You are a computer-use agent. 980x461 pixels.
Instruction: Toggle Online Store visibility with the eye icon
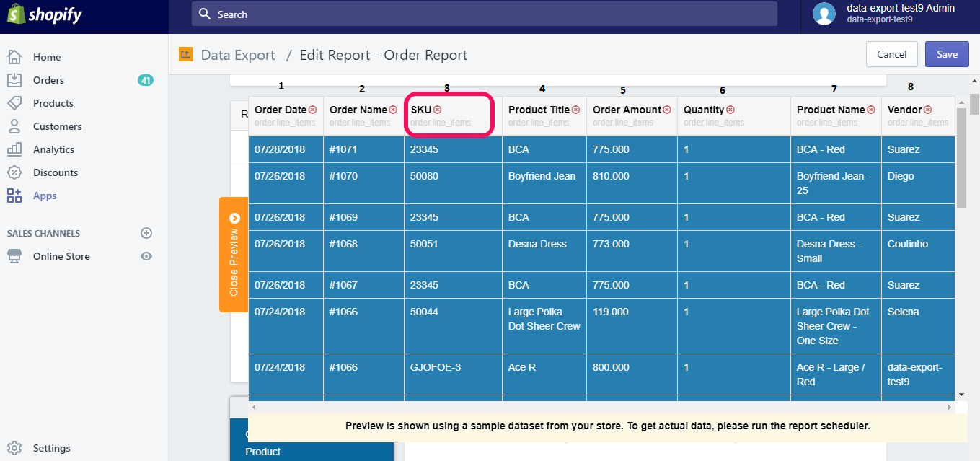(x=146, y=255)
